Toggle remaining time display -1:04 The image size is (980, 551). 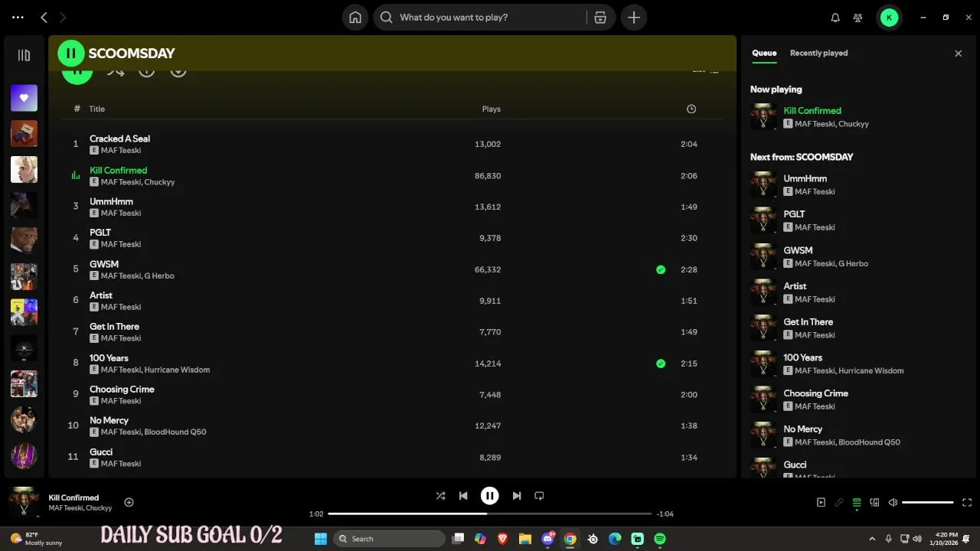665,514
